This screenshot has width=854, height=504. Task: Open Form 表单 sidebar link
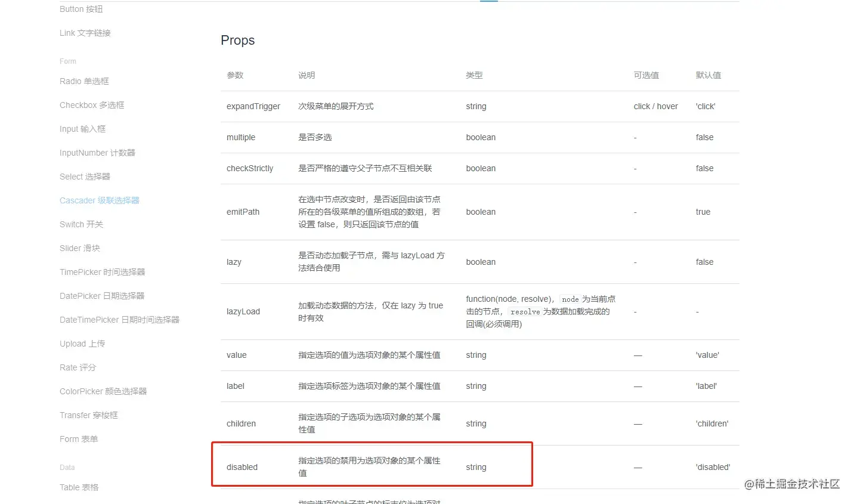point(79,439)
